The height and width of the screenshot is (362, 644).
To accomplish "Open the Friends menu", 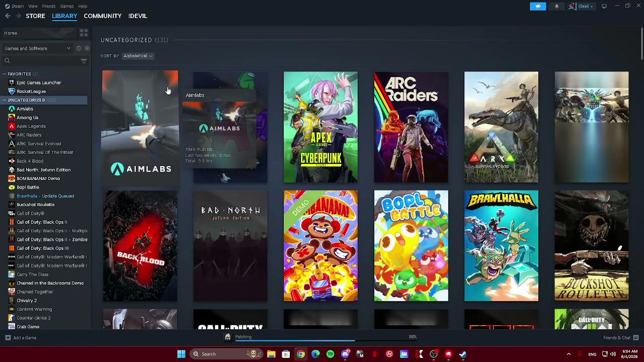I will 49,6.
